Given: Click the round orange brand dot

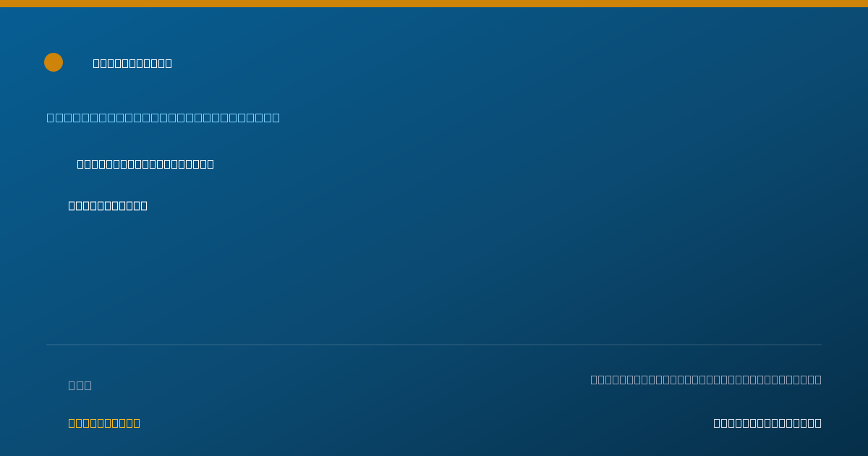Looking at the screenshot, I should pos(54,62).
